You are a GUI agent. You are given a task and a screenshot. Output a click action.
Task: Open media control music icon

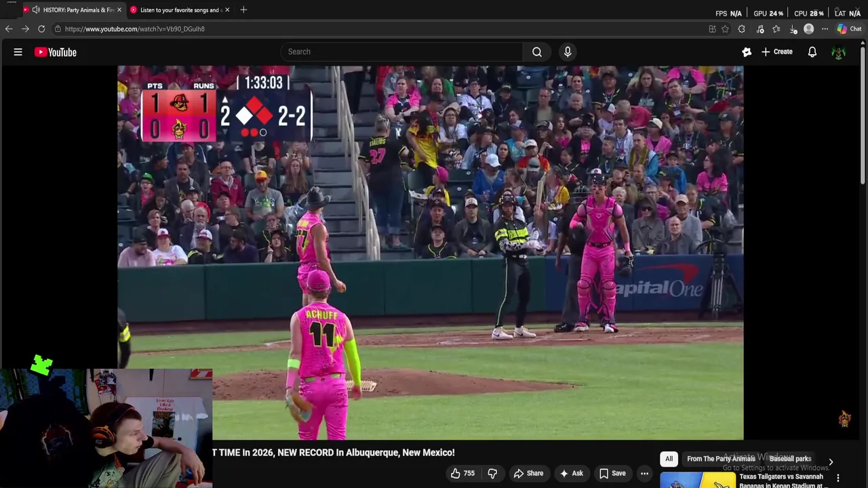(760, 29)
